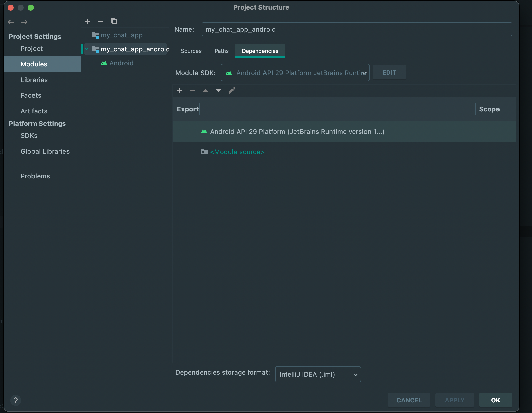532x413 pixels.
Task: Switch to the Paths tab
Action: [221, 51]
